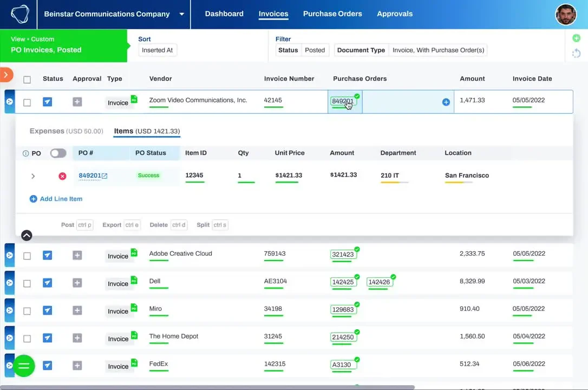Click the Post button
The image size is (588, 390).
76,225
